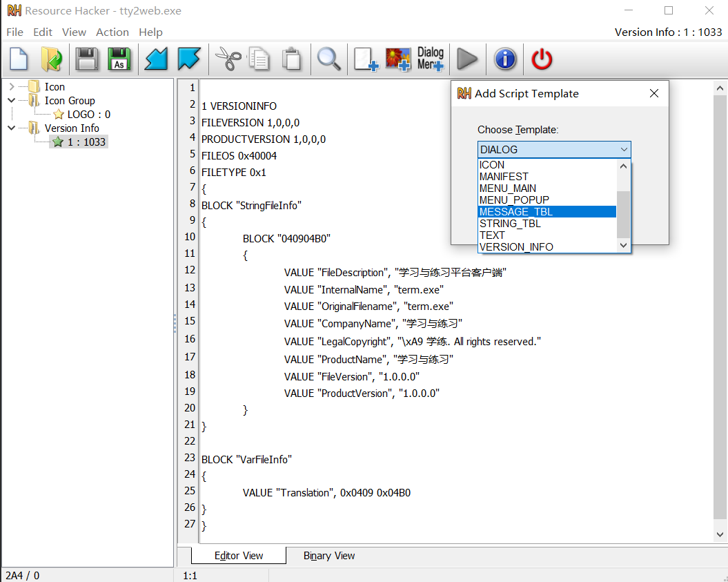Click the Icon Group folder label

click(70, 100)
